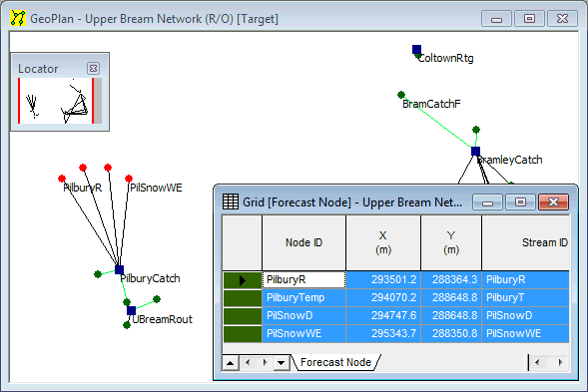
Task: Select the BramleyCatch blue square node
Action: click(x=475, y=151)
